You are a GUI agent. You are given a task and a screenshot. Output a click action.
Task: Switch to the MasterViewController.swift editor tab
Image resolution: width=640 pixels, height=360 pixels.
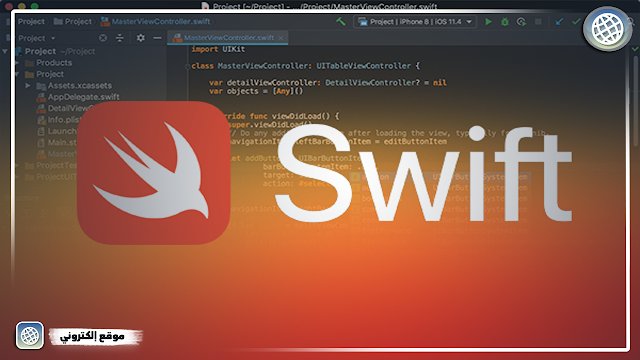click(228, 38)
